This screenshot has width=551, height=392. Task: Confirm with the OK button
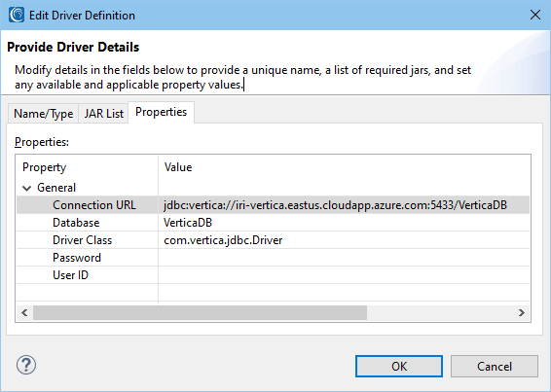click(399, 367)
